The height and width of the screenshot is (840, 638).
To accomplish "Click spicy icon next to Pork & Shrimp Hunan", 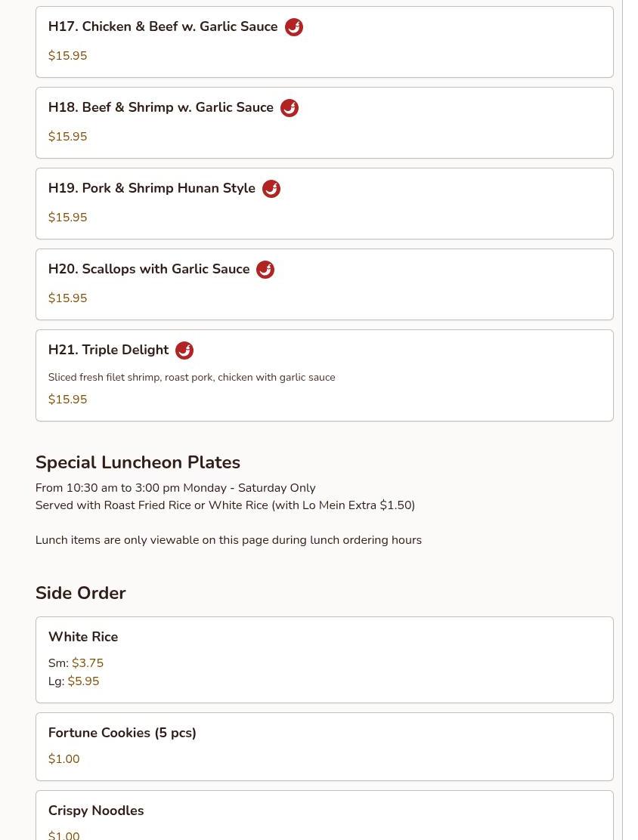I will (x=271, y=189).
